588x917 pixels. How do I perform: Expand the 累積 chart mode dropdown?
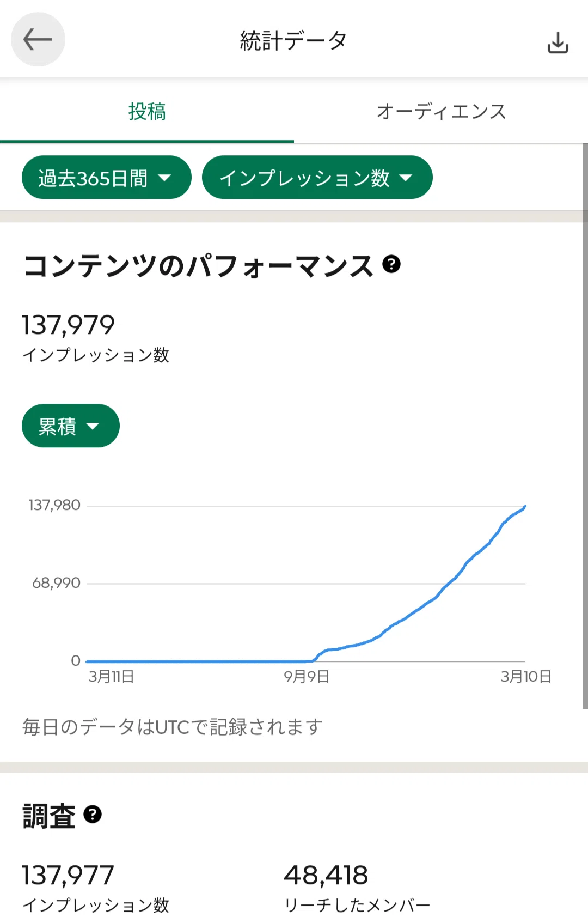coord(71,426)
